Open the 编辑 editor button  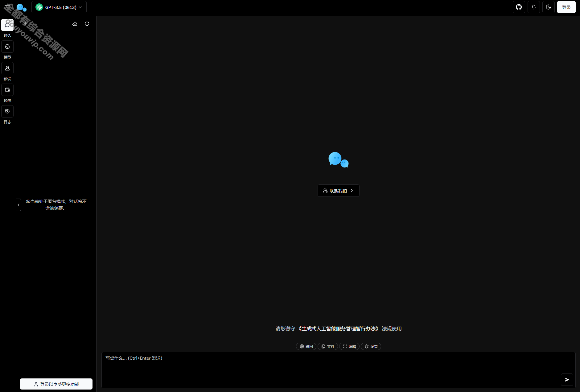[x=349, y=346]
